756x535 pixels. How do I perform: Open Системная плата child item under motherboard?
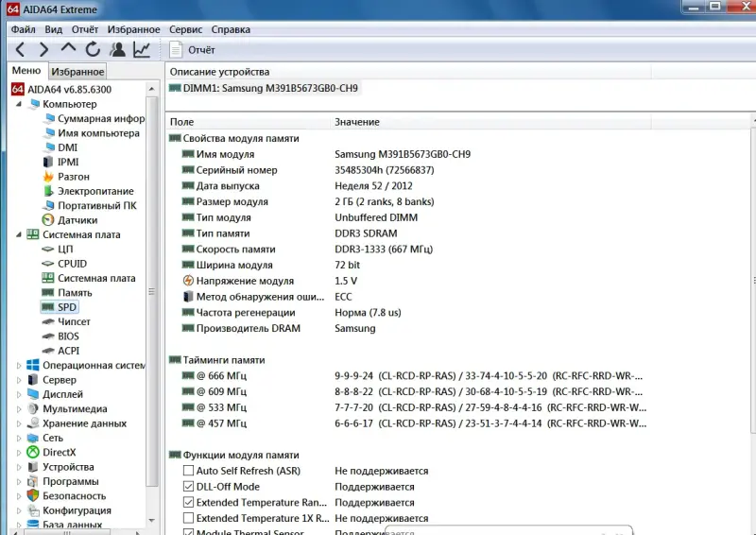click(x=89, y=278)
